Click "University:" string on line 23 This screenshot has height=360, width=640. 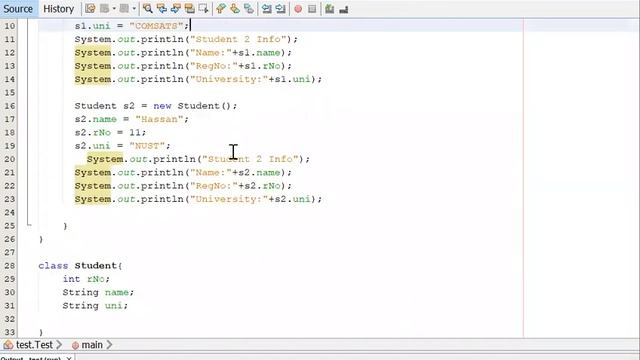[229, 199]
